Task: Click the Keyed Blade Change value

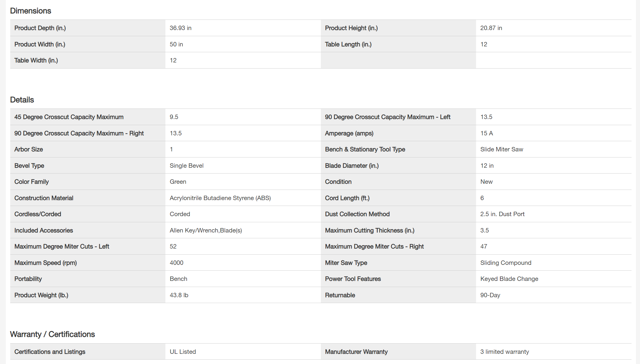Action: click(x=509, y=279)
